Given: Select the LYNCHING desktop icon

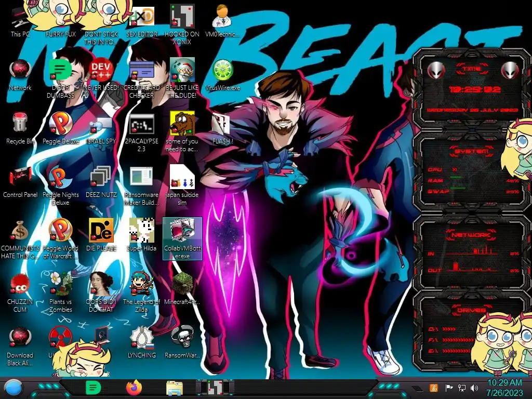Looking at the screenshot, I should click(x=141, y=342).
